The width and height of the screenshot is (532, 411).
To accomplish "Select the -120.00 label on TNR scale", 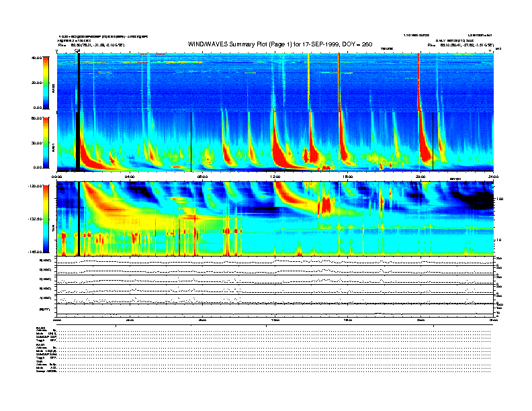I will pyautogui.click(x=35, y=186).
